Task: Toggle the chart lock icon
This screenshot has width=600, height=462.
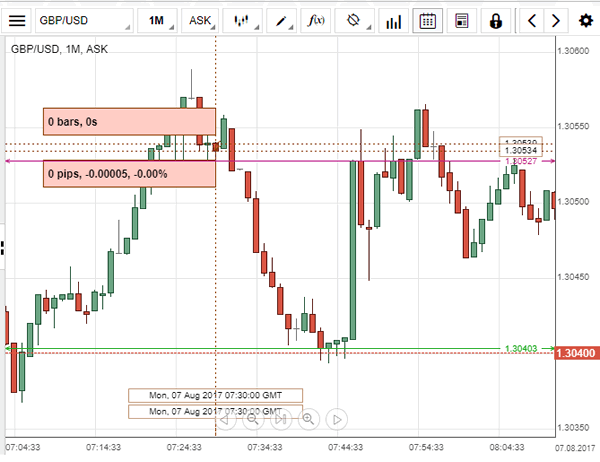Action: 496,21
